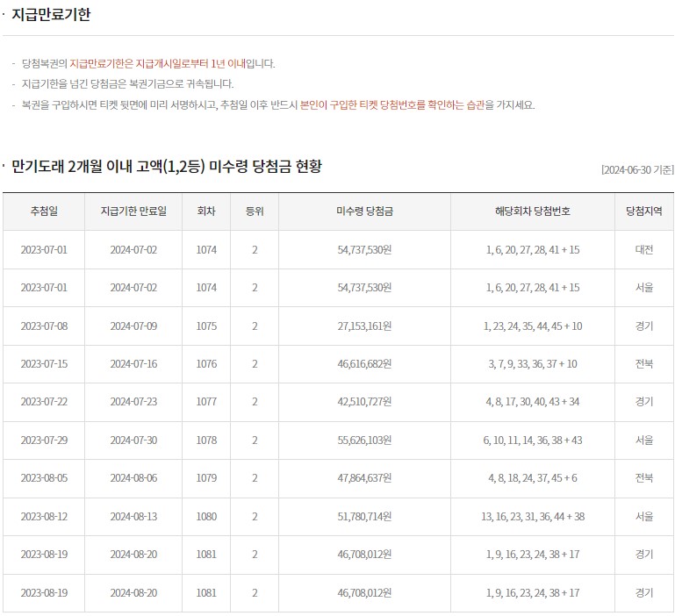Screen dimensions: 675x616
Task: Click winning numbers 1, 23, 24, 35, 44, 45 + 10
Action: coord(533,326)
